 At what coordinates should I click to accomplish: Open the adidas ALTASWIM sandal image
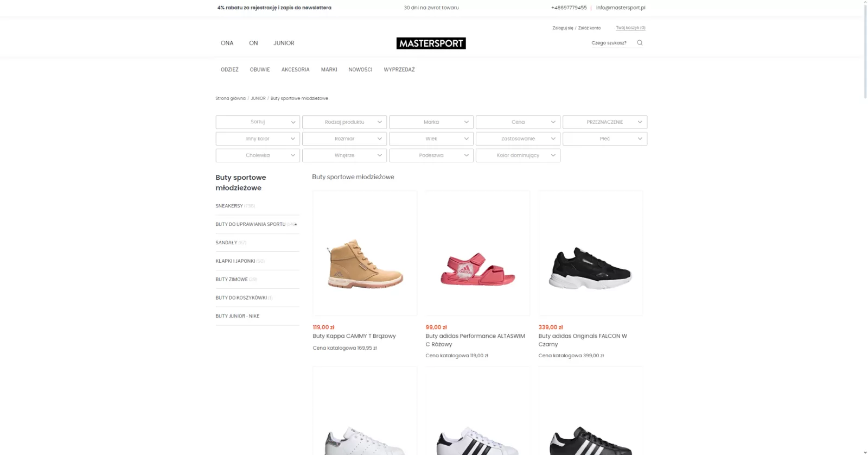click(478, 253)
